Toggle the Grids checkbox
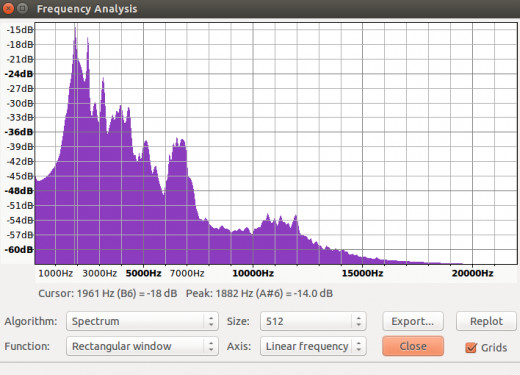The height and width of the screenshot is (375, 520). (x=471, y=348)
